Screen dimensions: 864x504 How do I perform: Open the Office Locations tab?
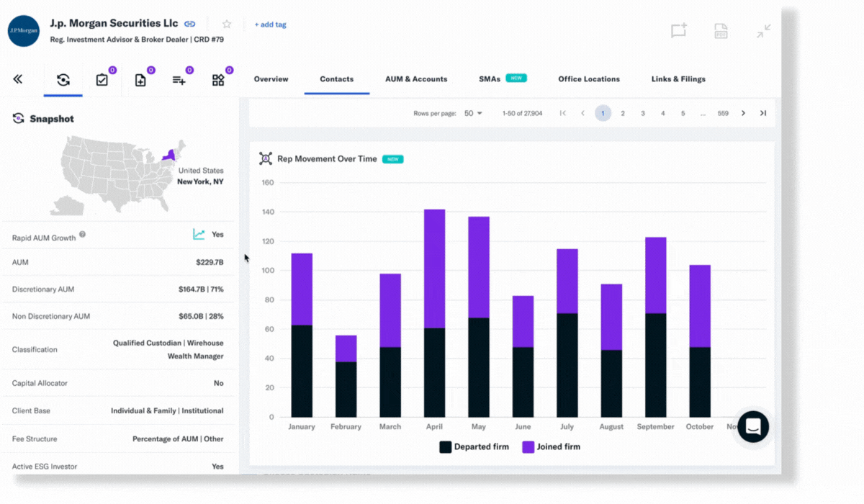589,79
